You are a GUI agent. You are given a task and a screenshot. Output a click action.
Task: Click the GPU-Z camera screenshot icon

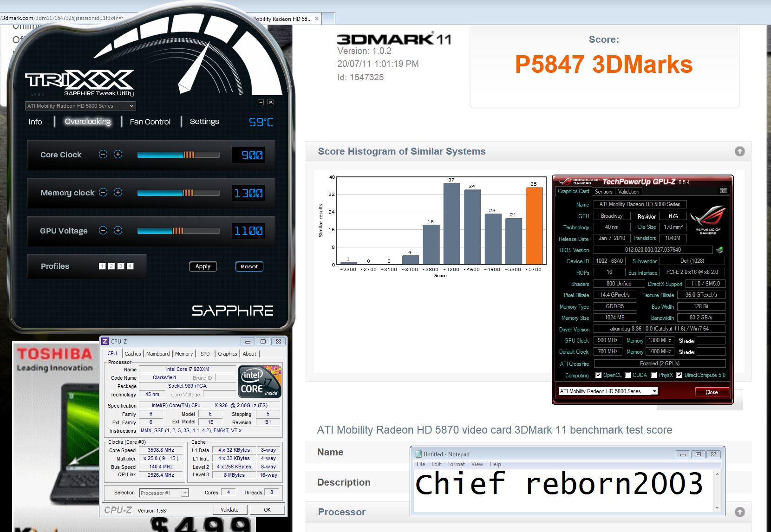tap(723, 191)
